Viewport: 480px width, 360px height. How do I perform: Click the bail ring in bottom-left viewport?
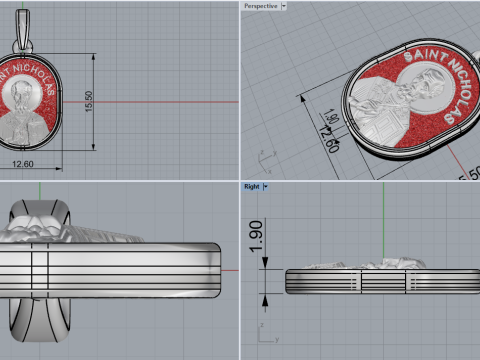point(40,320)
